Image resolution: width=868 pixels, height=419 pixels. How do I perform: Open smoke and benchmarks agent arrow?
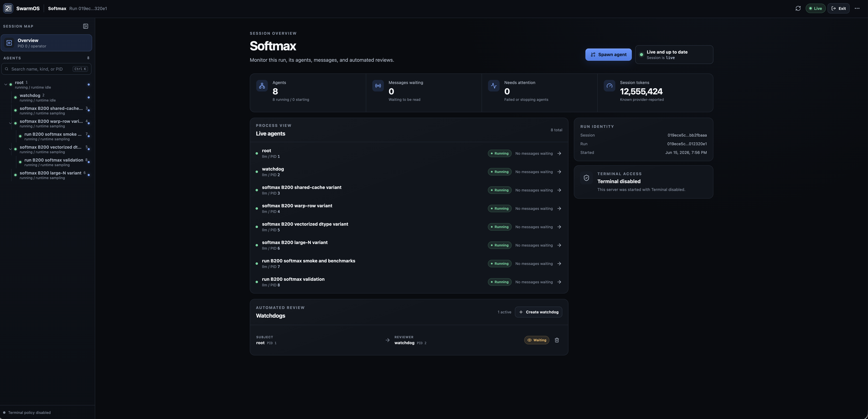[x=559, y=264]
